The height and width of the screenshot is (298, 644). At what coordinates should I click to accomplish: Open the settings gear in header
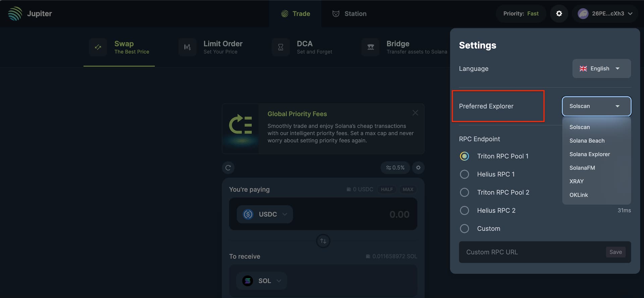(559, 13)
